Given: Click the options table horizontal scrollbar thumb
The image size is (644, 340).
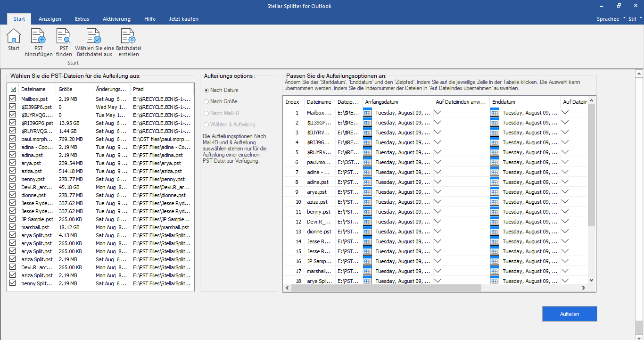Looking at the screenshot, I should [x=386, y=288].
